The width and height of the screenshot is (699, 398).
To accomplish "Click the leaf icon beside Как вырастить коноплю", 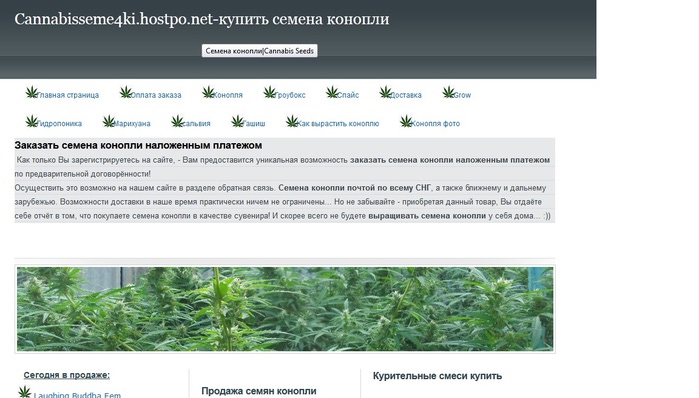I will pyautogui.click(x=292, y=121).
